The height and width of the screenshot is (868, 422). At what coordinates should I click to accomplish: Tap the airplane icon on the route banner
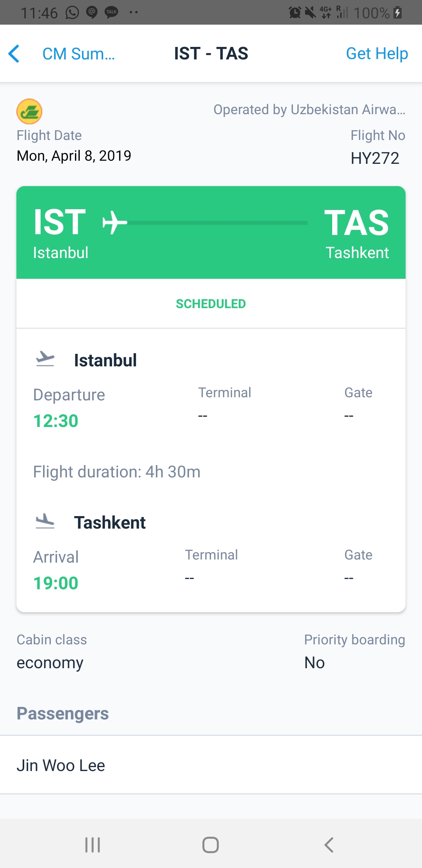114,222
